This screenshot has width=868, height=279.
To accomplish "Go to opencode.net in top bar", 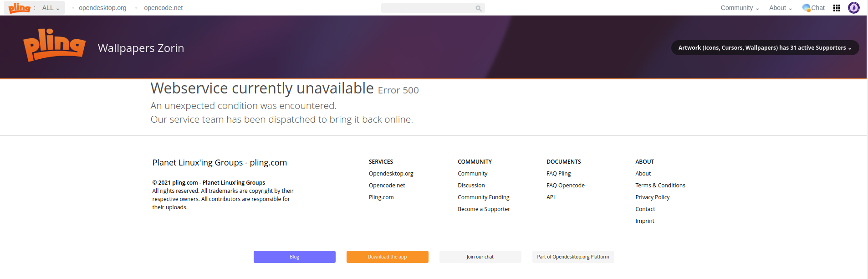I will tap(163, 8).
